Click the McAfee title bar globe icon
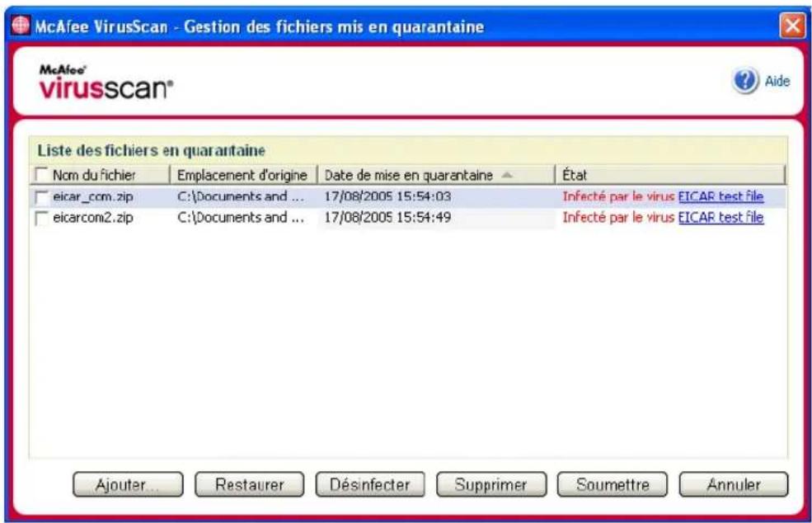Screen dimensions: 812x523 20,25
